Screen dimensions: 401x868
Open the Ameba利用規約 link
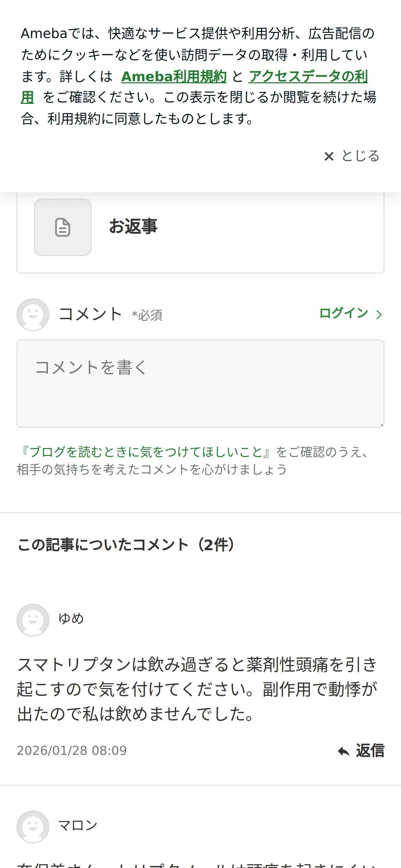pyautogui.click(x=174, y=76)
